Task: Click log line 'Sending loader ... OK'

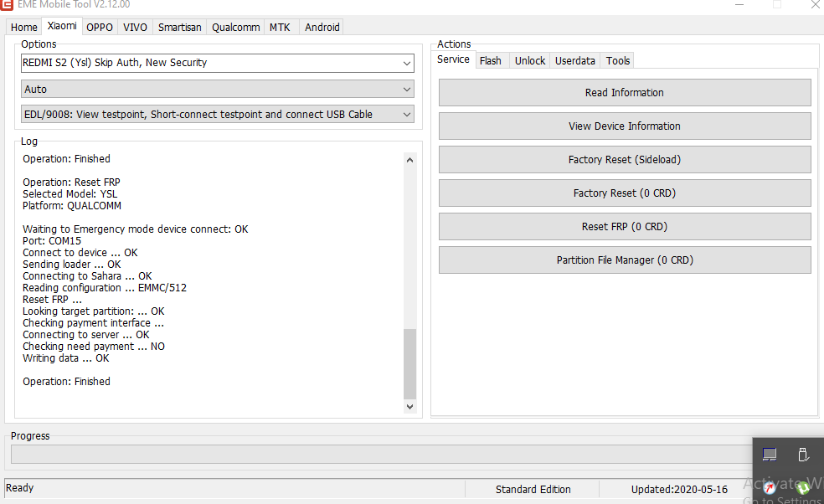Action: 71,265
